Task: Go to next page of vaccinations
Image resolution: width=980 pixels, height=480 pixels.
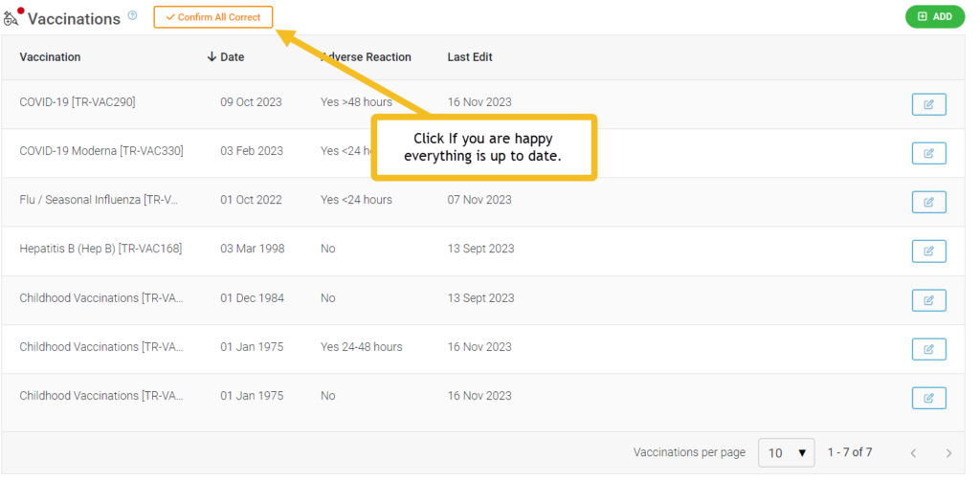Action: click(948, 453)
